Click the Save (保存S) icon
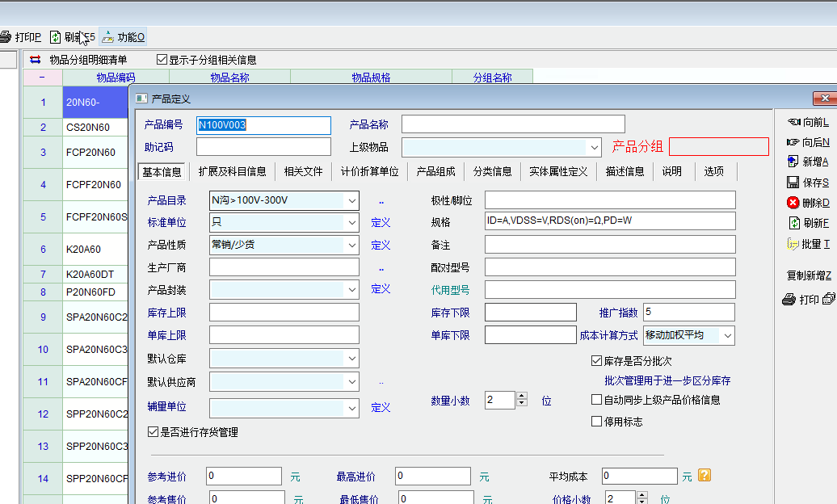Image resolution: width=837 pixels, height=504 pixels. pyautogui.click(x=793, y=183)
